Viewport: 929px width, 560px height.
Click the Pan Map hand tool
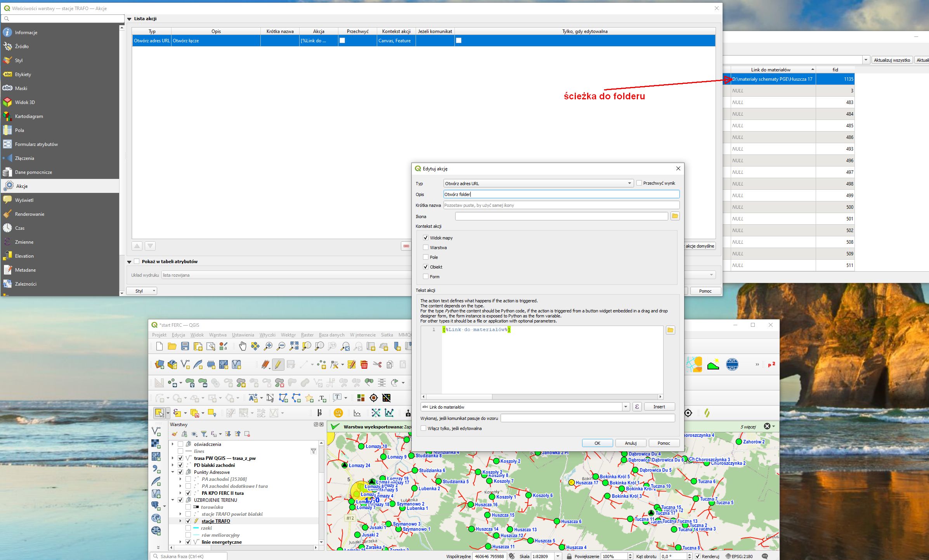click(x=243, y=346)
